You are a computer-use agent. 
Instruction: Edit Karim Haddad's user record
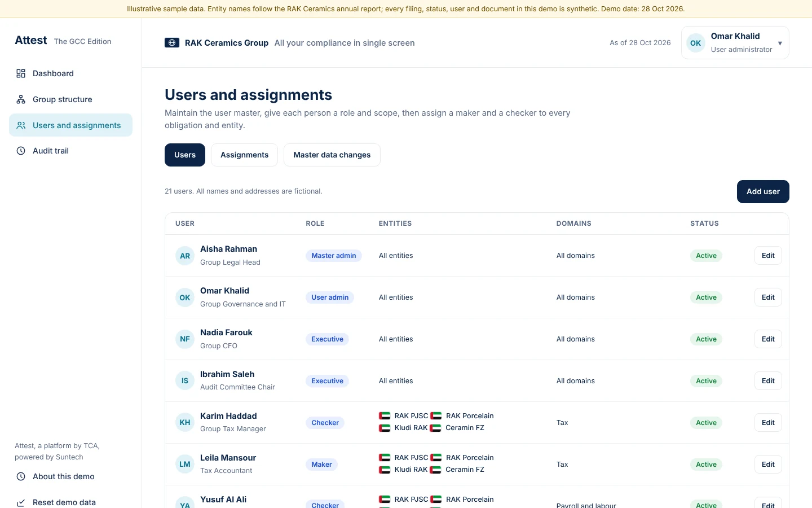click(768, 423)
